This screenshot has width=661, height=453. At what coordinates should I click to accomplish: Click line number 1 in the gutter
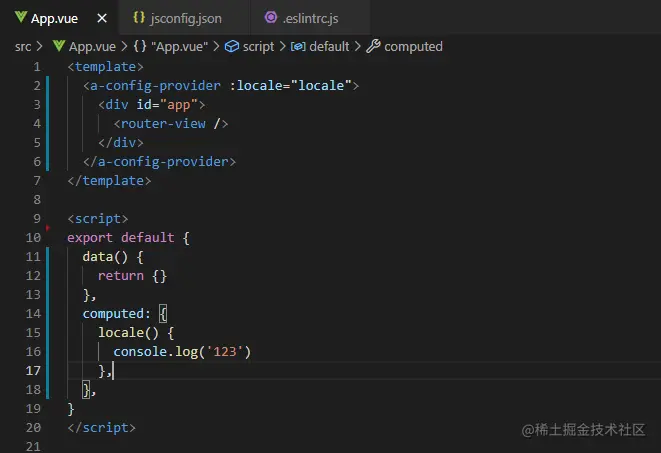[37, 67]
